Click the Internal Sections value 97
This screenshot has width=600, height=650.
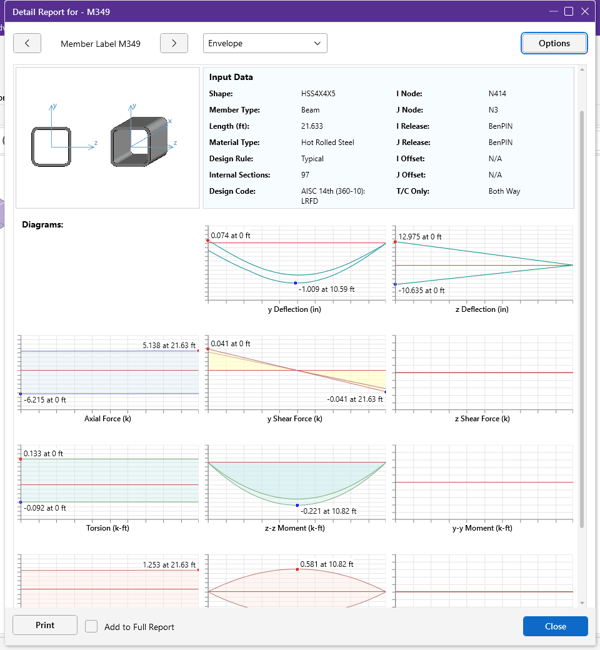pos(305,175)
